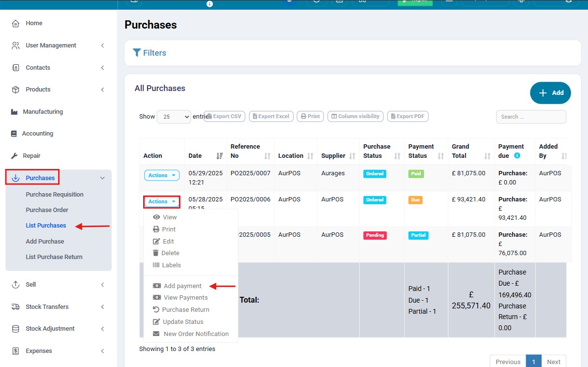The width and height of the screenshot is (588, 367).
Task: Click the trash icon beside Delete
Action: pos(156,253)
